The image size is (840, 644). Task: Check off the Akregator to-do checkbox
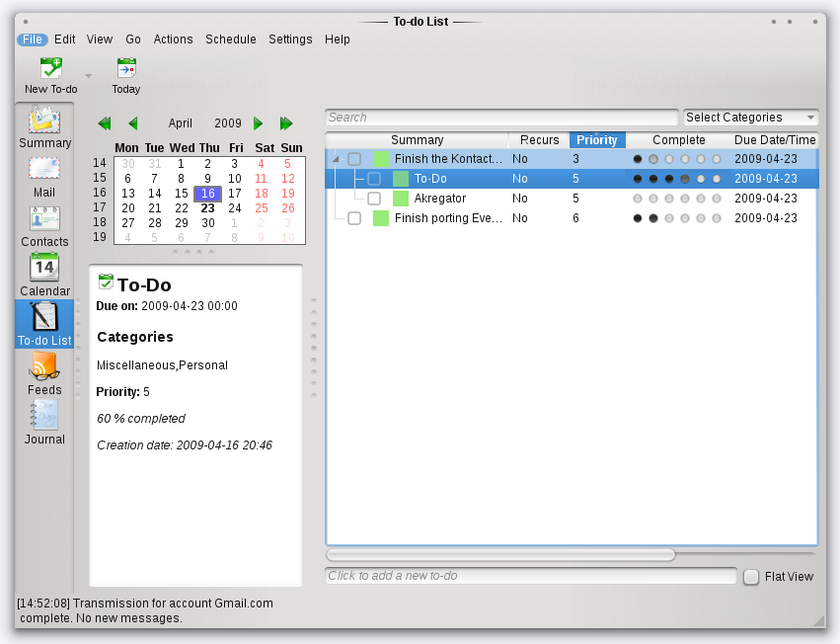(374, 199)
